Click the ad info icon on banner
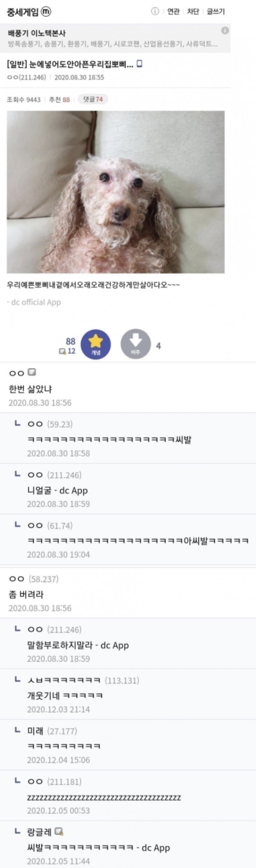This screenshot has height=868, width=256. click(225, 31)
